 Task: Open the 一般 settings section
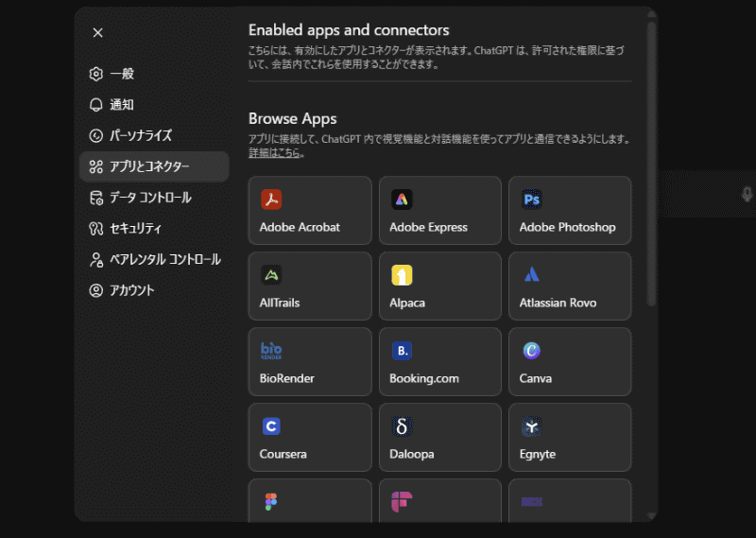(154, 74)
